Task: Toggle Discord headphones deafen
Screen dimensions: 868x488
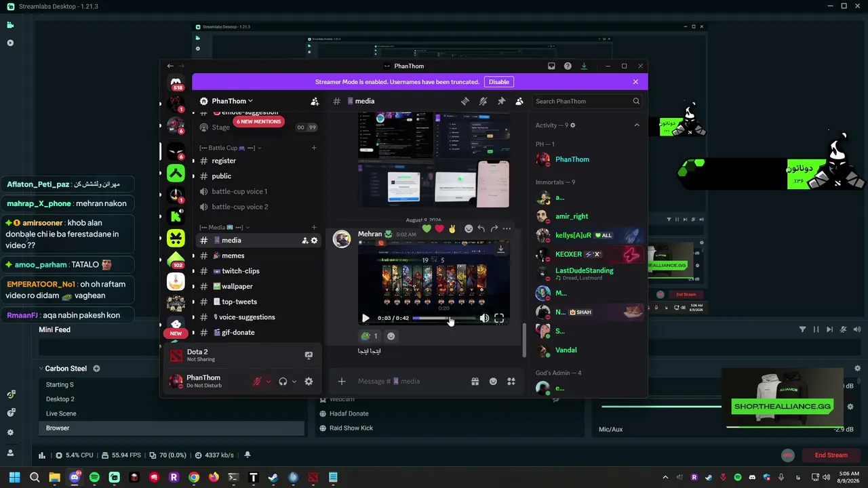Action: 283,382
